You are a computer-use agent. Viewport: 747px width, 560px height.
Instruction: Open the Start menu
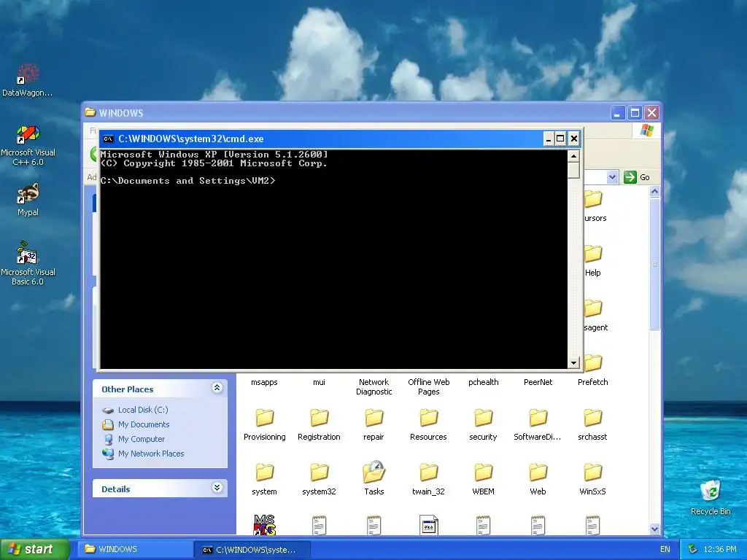coord(35,549)
